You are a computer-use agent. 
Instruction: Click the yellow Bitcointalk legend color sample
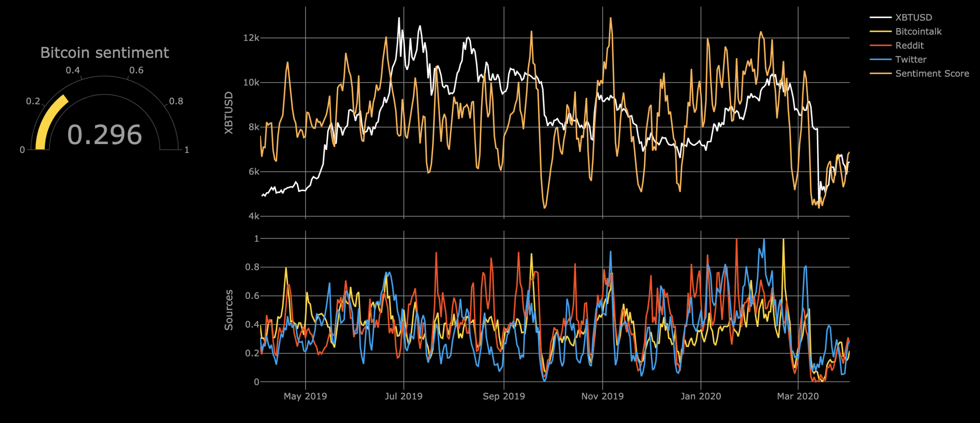(881, 31)
